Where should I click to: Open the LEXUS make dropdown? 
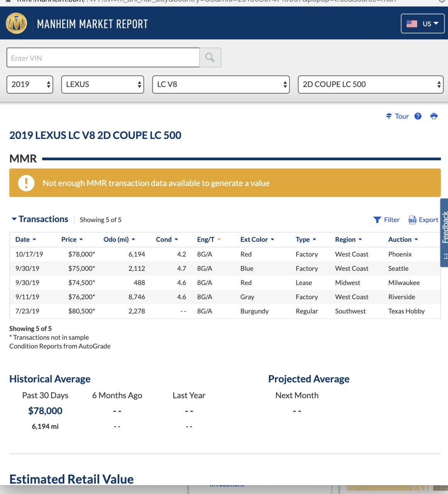[x=102, y=84]
